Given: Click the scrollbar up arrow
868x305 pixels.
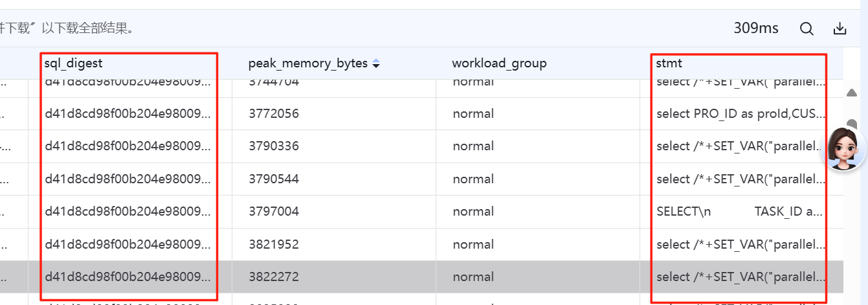Looking at the screenshot, I should 852,93.
